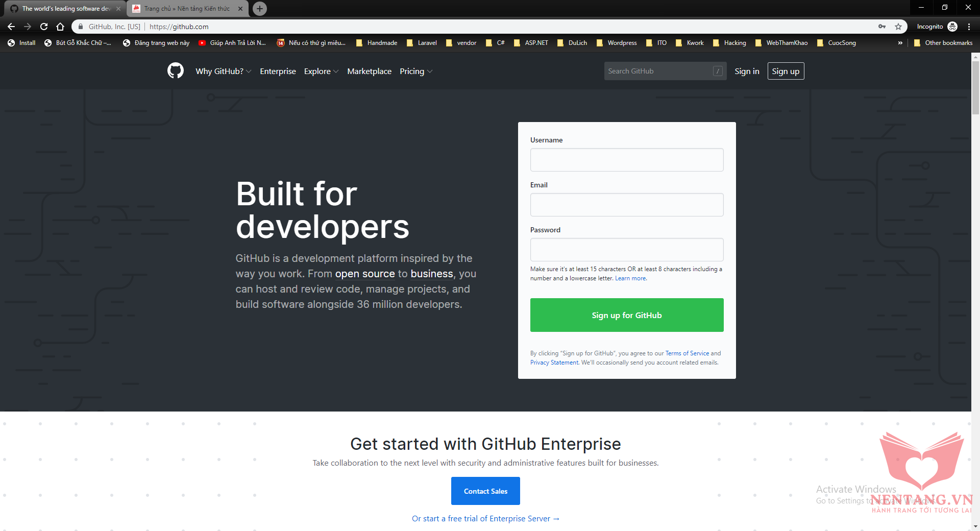980x531 pixels.
Task: Focus the Username input field
Action: (626, 160)
